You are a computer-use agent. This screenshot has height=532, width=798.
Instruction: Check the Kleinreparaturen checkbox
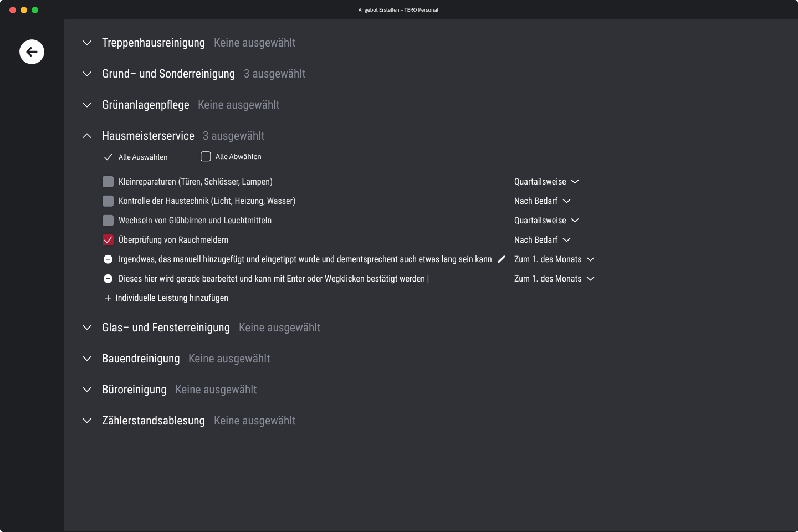(108, 182)
